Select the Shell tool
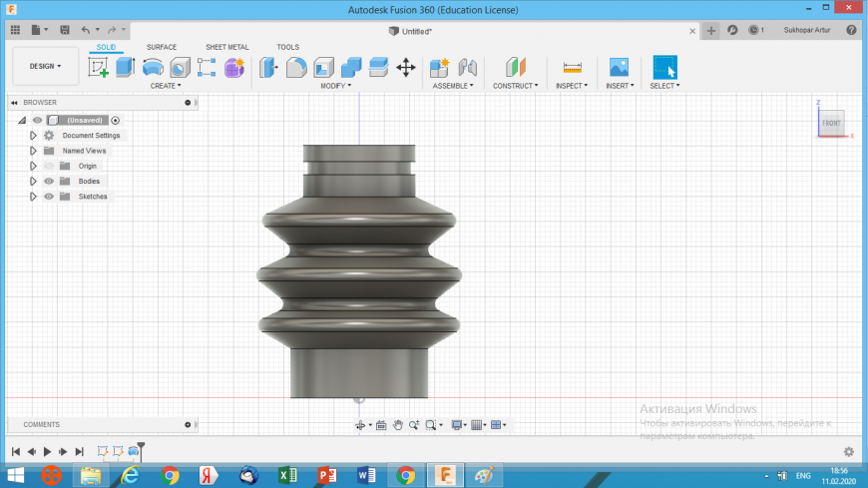868x488 pixels. (324, 68)
